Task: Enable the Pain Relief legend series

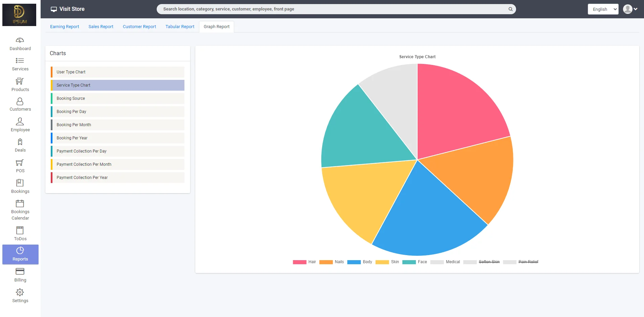Action: pyautogui.click(x=521, y=262)
